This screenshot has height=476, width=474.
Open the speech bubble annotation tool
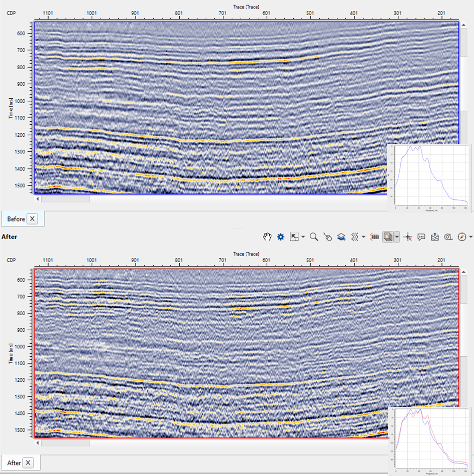[x=421, y=237]
